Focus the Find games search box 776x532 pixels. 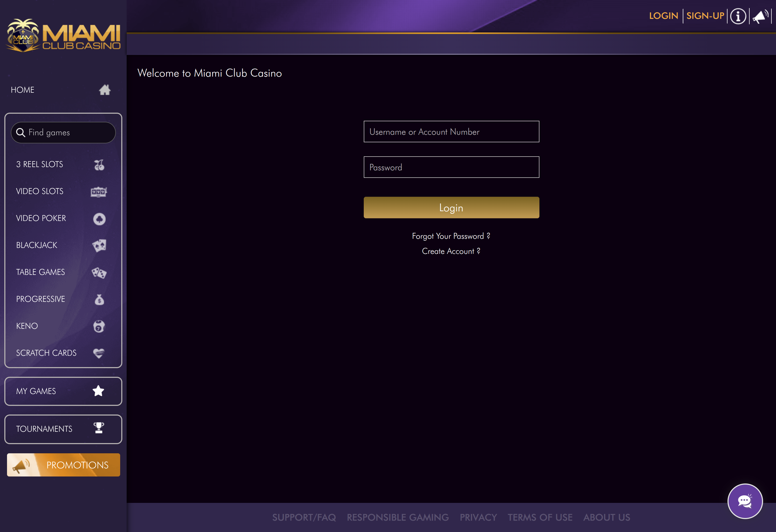click(63, 133)
